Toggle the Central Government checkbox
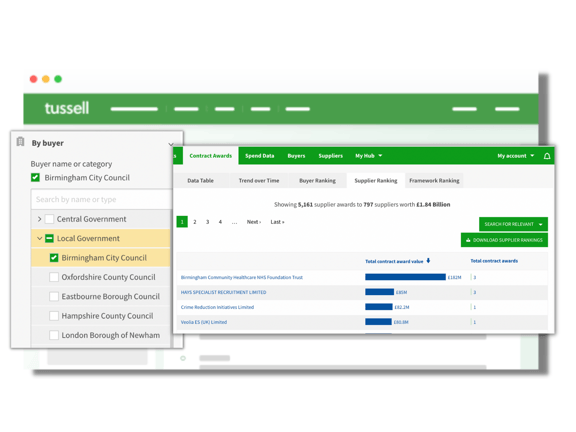 coord(49,219)
